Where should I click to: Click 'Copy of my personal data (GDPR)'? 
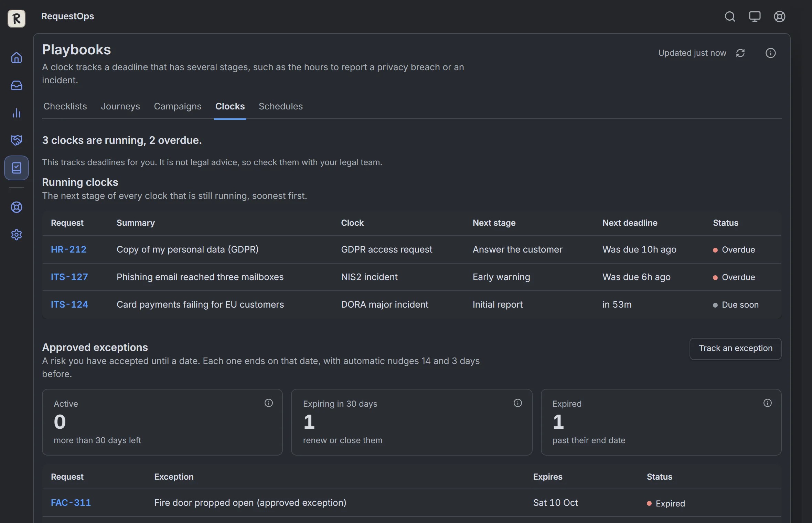(188, 249)
